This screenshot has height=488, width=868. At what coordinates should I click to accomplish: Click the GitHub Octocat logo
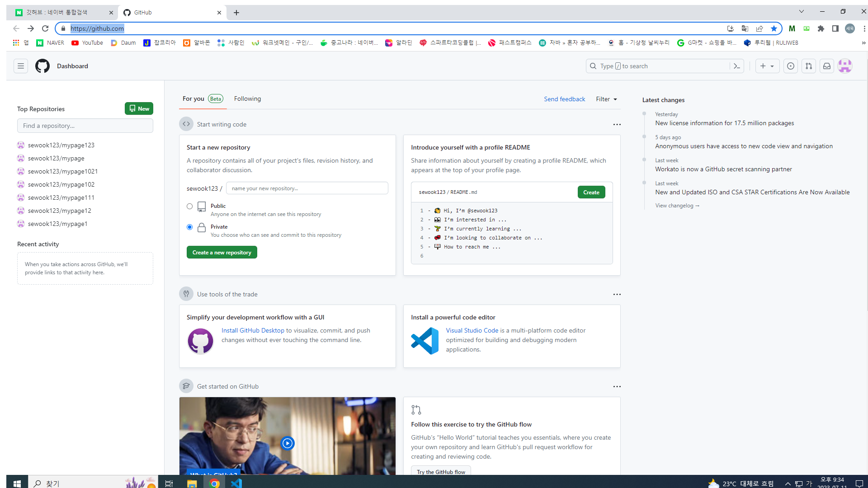(x=42, y=66)
